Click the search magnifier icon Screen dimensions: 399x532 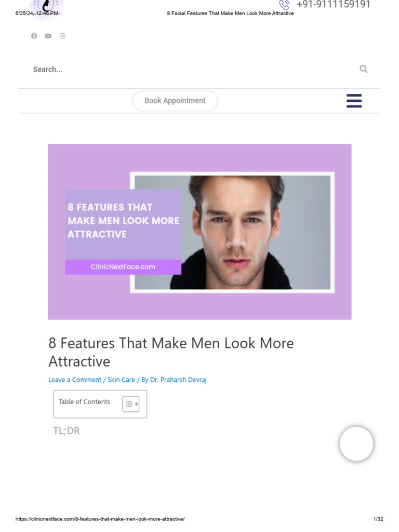pyautogui.click(x=363, y=69)
